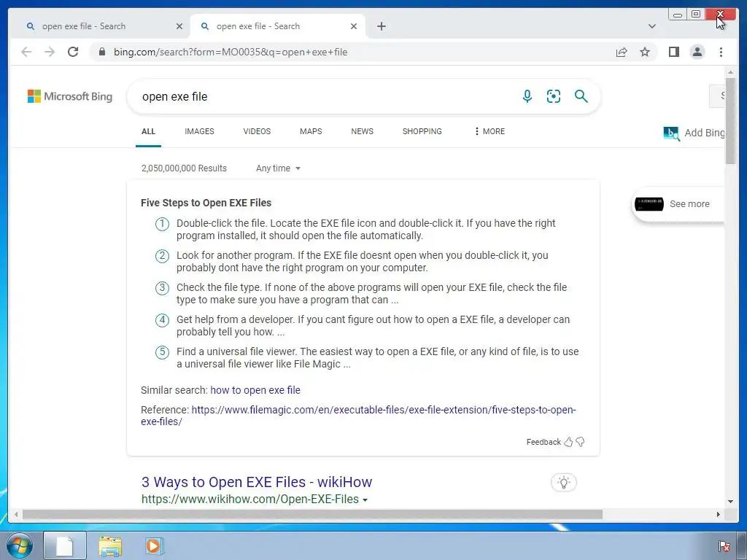Switch to the SHOPPING tab
Viewport: 747px width, 560px height.
(422, 131)
